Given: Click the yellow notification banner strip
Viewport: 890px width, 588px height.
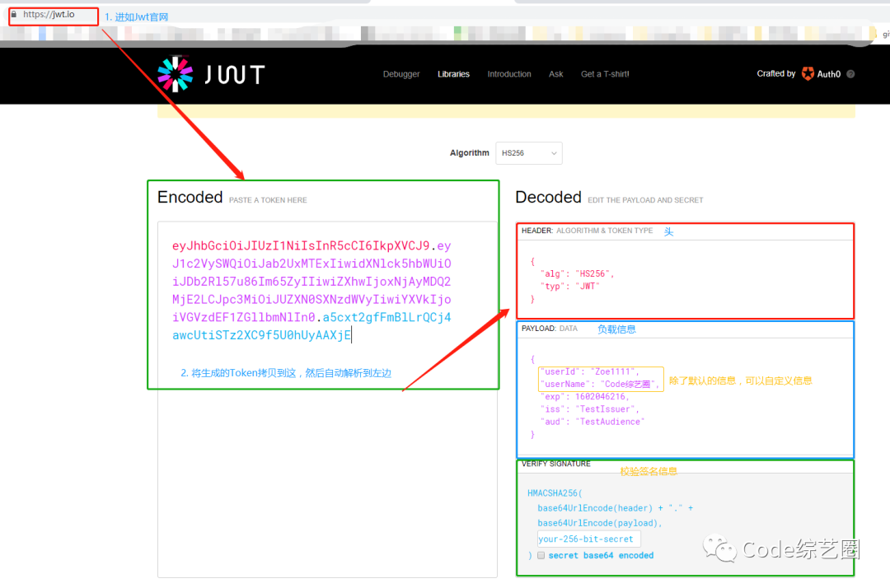Looking at the screenshot, I should pyautogui.click(x=506, y=111).
